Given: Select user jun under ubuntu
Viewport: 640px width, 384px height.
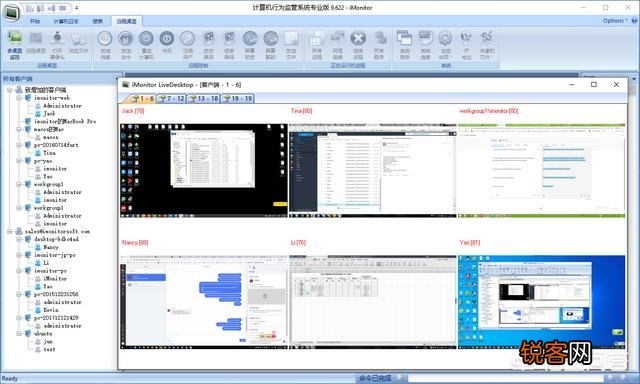Looking at the screenshot, I should 48,341.
